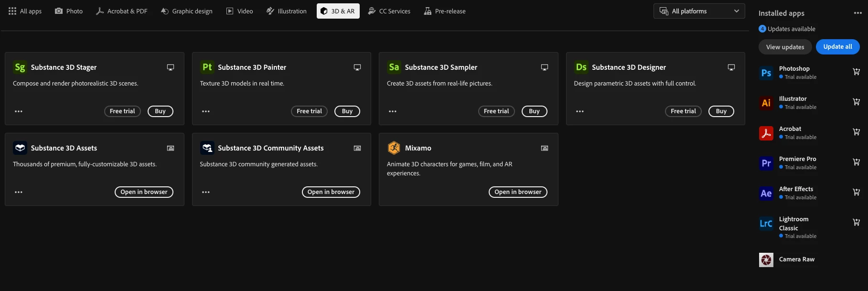Click the desktop platform icon on Substance 3D Designer

click(731, 67)
